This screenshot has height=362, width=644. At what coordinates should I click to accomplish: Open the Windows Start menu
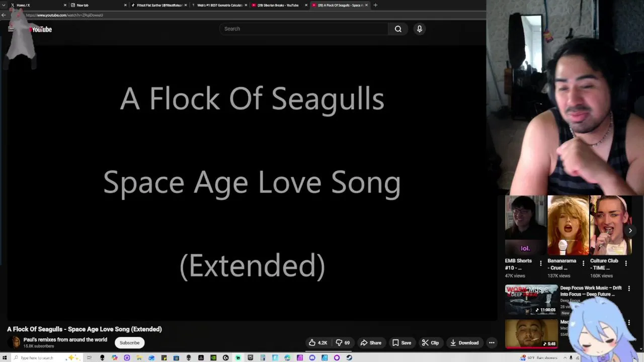pyautogui.click(x=4, y=357)
